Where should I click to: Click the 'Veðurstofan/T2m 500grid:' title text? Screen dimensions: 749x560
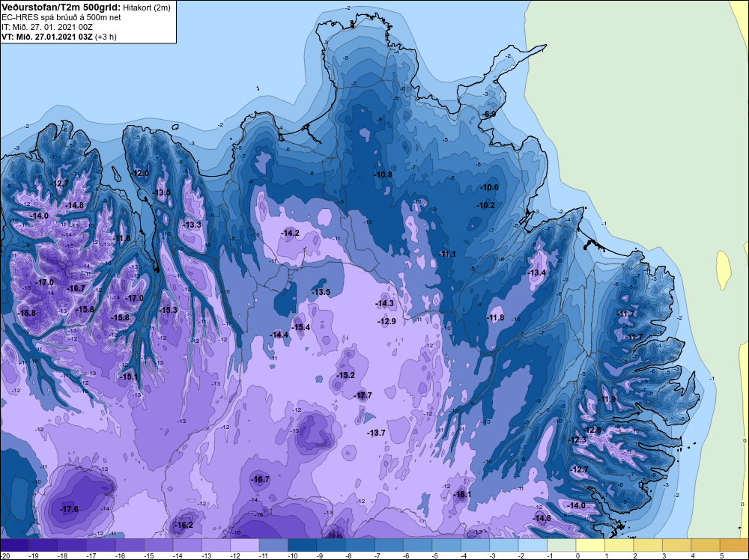point(61,7)
